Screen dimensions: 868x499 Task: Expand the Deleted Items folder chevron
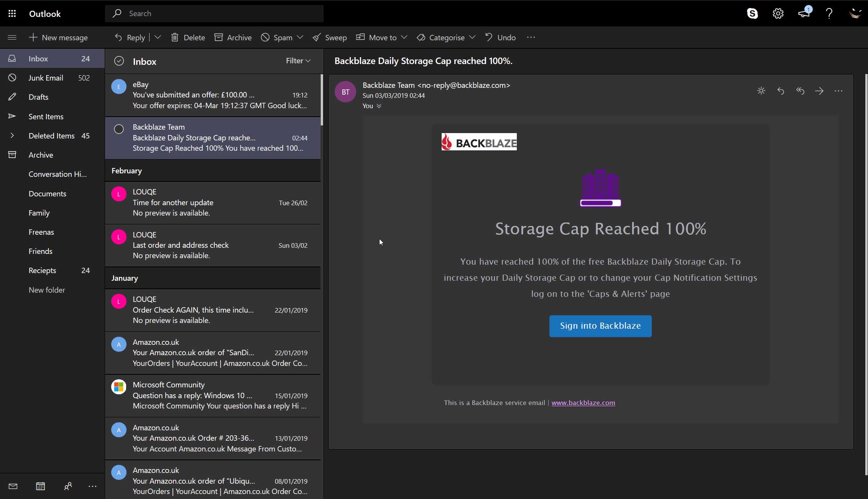12,135
